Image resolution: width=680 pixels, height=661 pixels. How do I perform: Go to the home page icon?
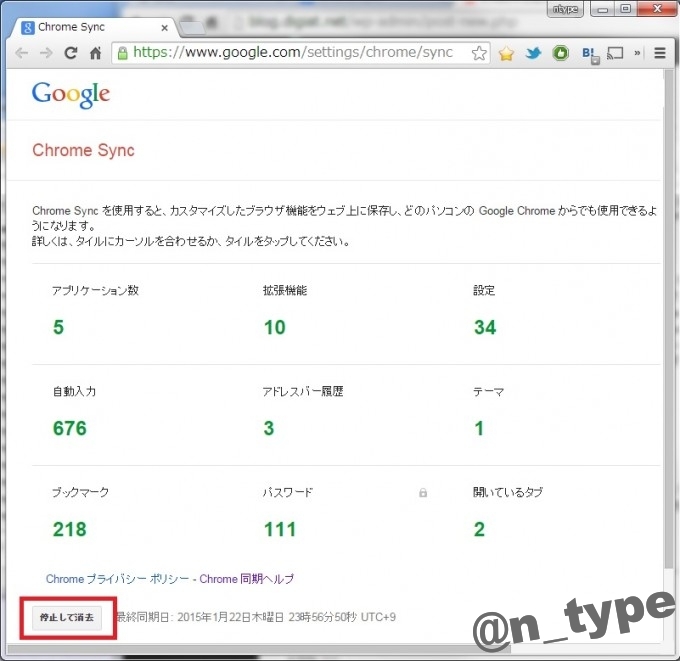coord(95,53)
